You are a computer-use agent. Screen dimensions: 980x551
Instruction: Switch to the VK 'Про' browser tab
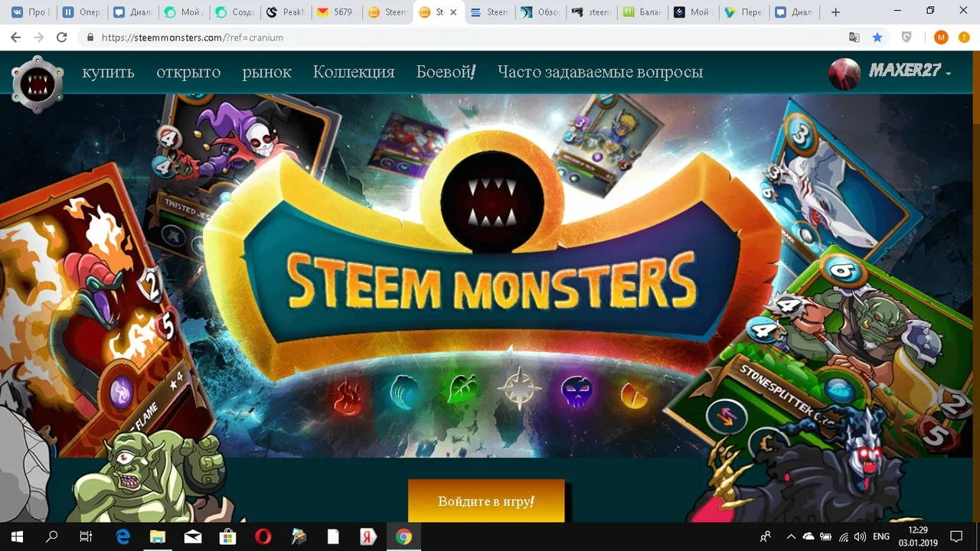pyautogui.click(x=30, y=12)
